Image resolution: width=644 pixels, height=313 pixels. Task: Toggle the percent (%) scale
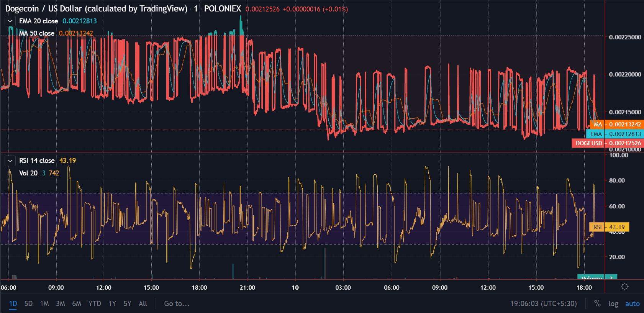(597, 303)
